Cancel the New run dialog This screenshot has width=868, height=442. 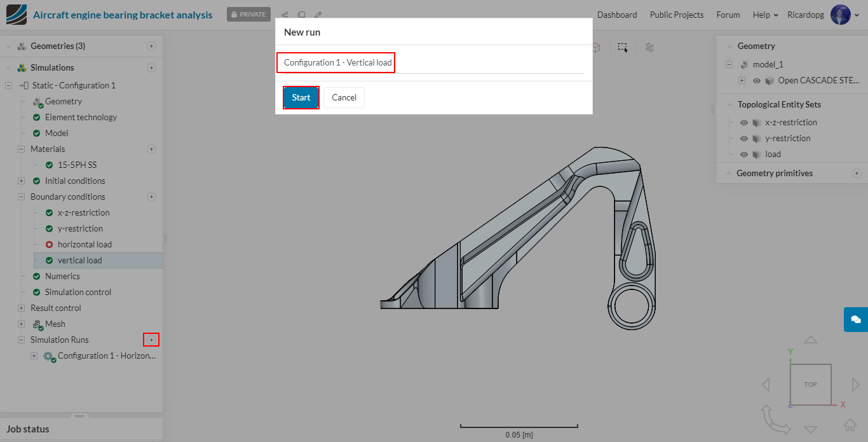(344, 97)
